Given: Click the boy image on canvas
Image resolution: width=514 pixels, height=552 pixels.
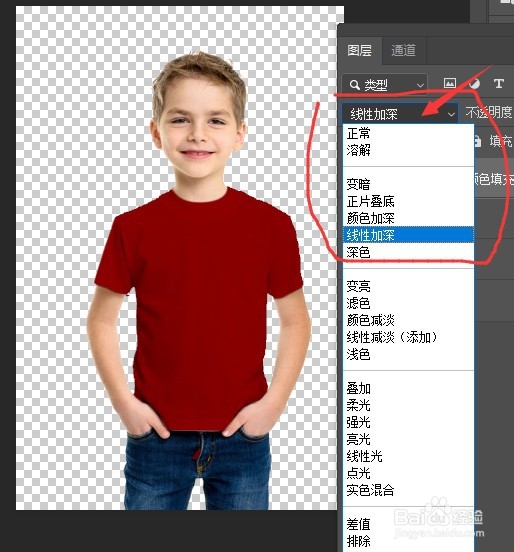Looking at the screenshot, I should [199, 282].
